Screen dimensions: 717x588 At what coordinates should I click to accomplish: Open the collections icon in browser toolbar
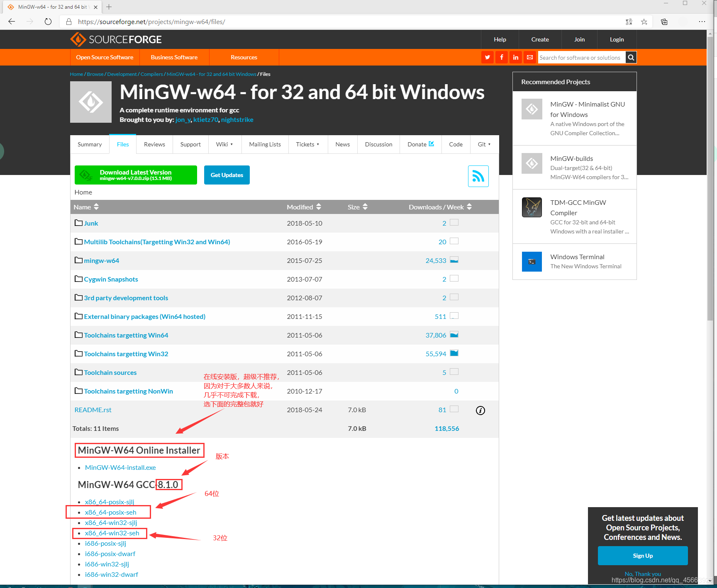pos(664,22)
